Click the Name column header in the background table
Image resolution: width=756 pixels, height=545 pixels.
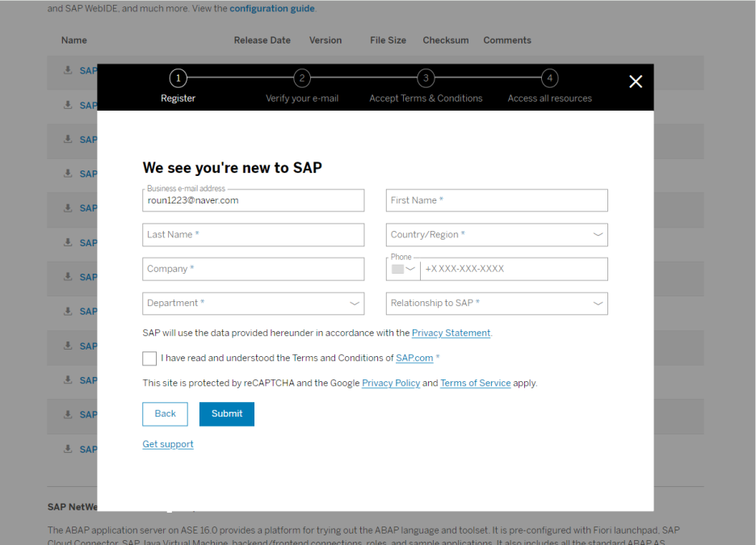[73, 40]
